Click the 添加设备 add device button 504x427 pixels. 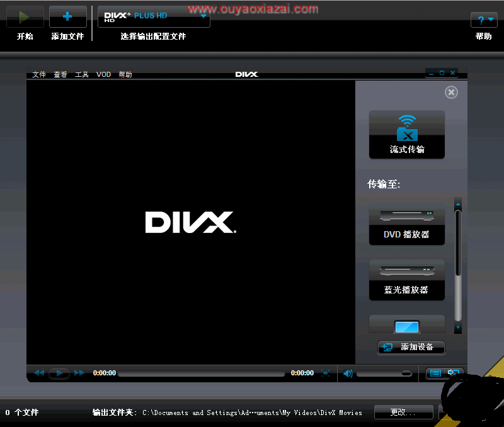click(411, 347)
